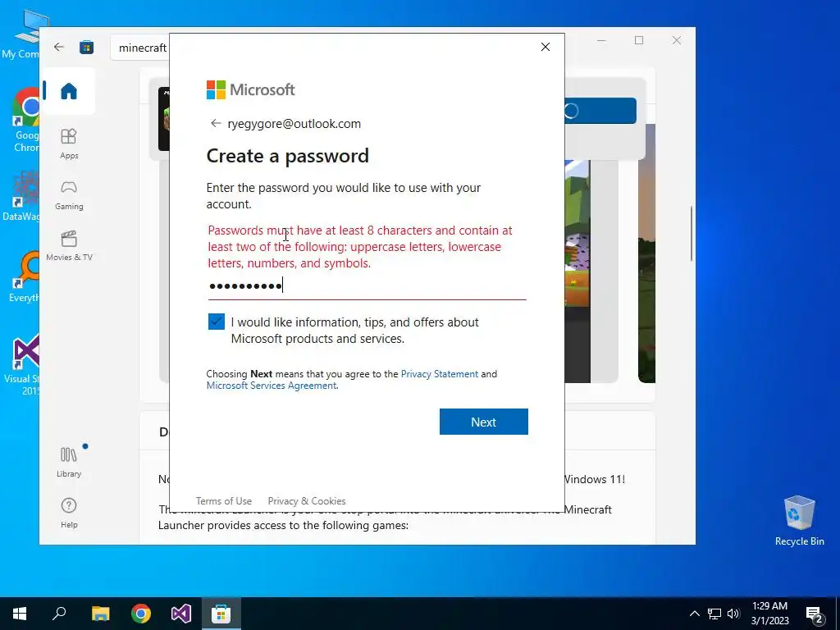Open the Windows Start menu

[x=20, y=614]
